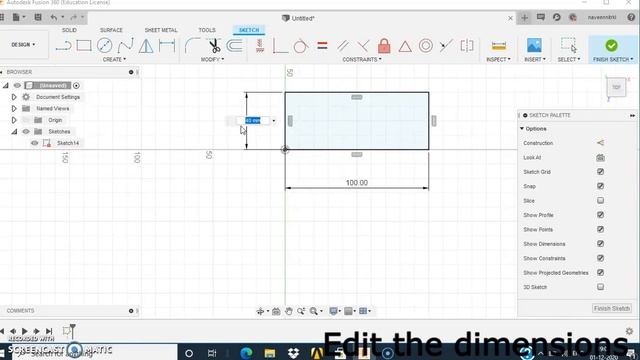
Task: Toggle the Snap checkbox
Action: pyautogui.click(x=600, y=186)
